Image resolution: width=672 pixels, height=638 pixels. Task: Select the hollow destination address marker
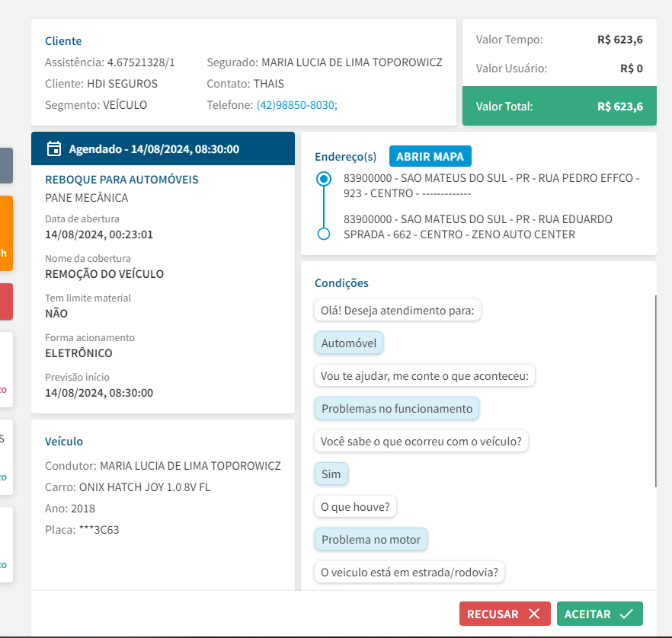tap(324, 234)
